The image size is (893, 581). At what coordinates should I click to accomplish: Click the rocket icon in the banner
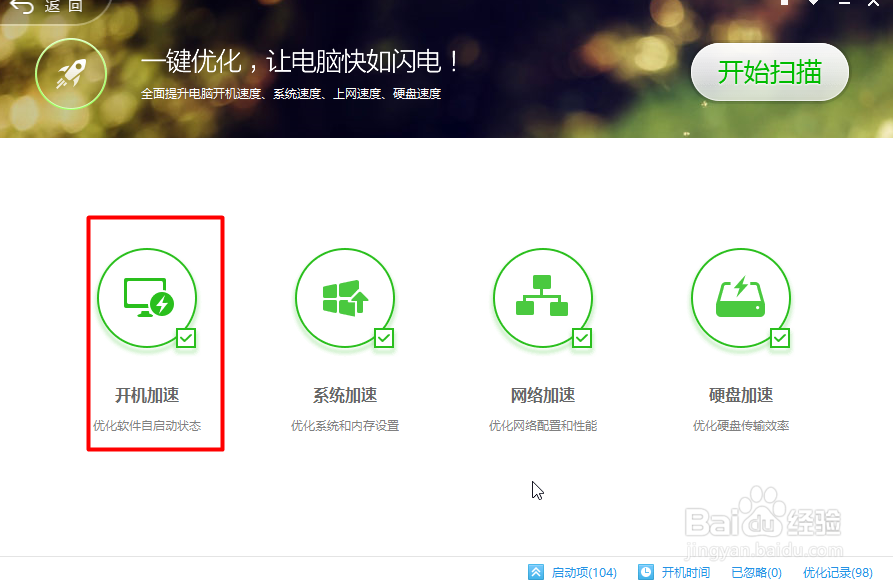click(71, 74)
